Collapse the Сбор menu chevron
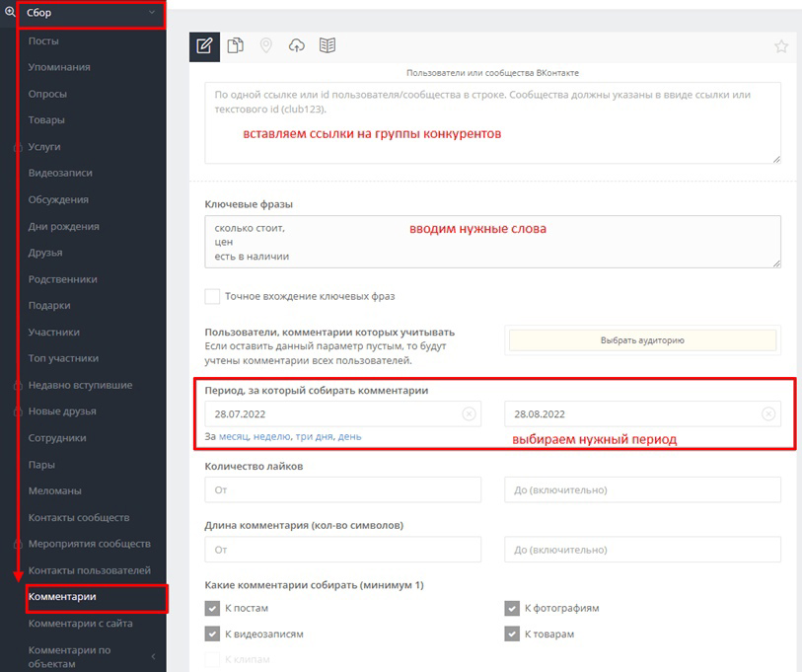Image resolution: width=802 pixels, height=672 pixels. (152, 12)
